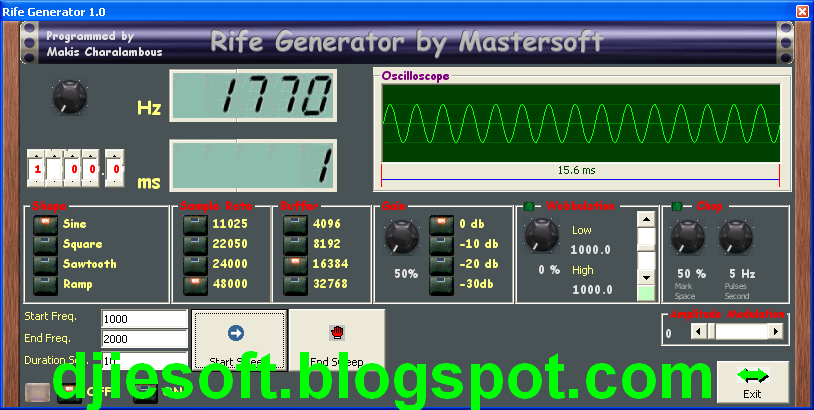The width and height of the screenshot is (814, 410).
Task: Set sample rate to 11025
Action: point(195,225)
